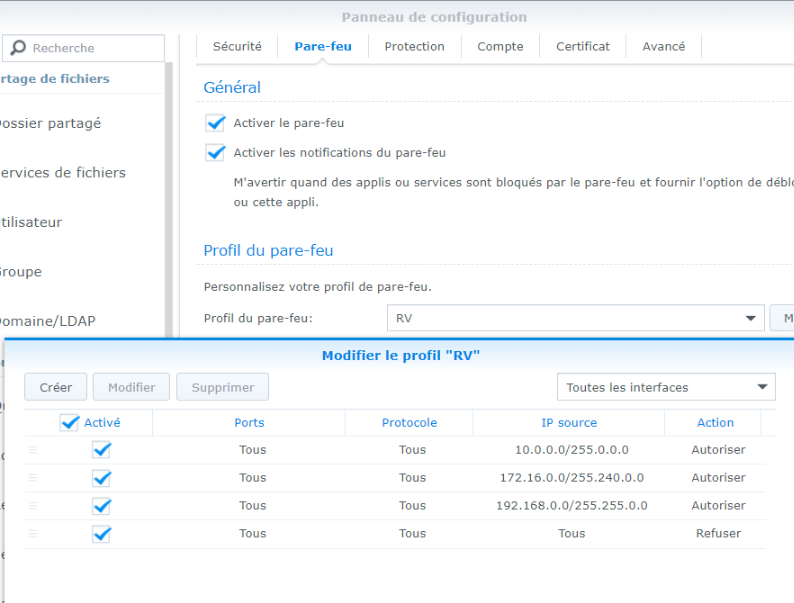Image resolution: width=794 pixels, height=603 pixels.
Task: Click drag handle of 10.0.0.0 rule
Action: click(33, 450)
